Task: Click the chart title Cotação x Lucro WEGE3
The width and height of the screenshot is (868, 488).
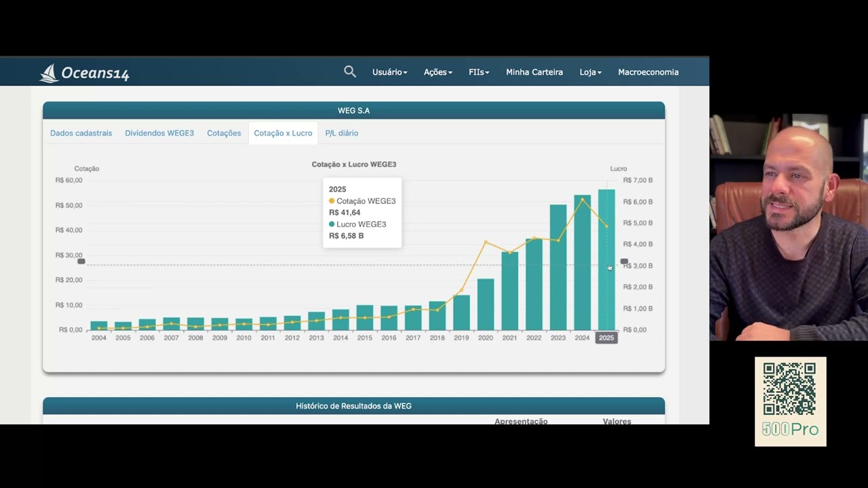Action: [354, 165]
